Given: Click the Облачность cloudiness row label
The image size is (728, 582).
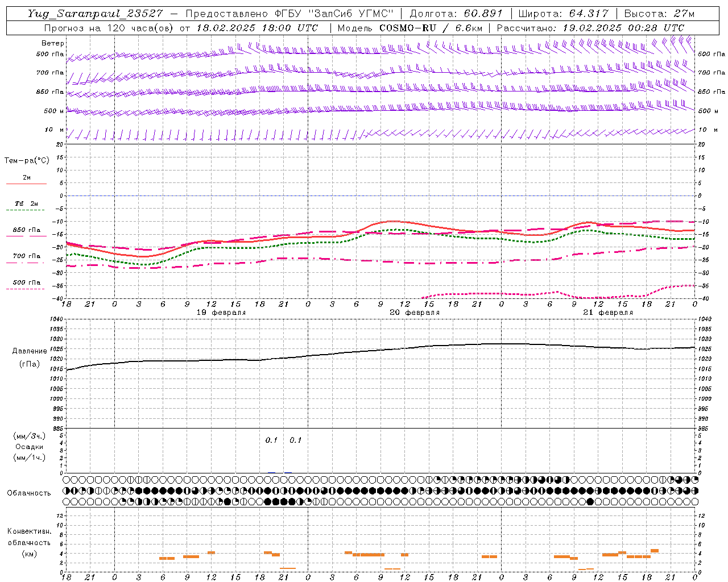Looking at the screenshot, I should click(29, 493).
